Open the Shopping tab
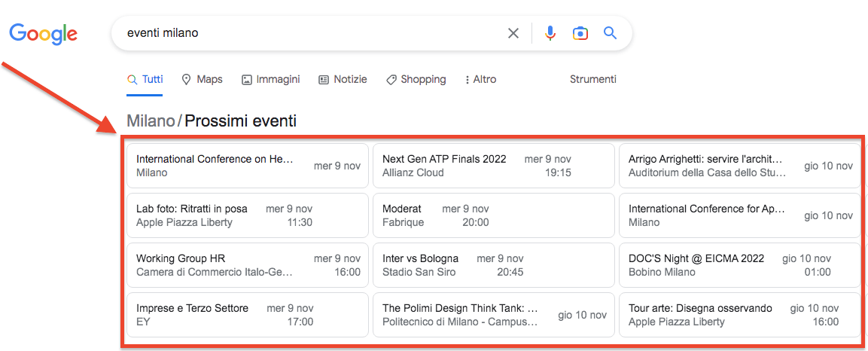The image size is (868, 351). [x=416, y=79]
